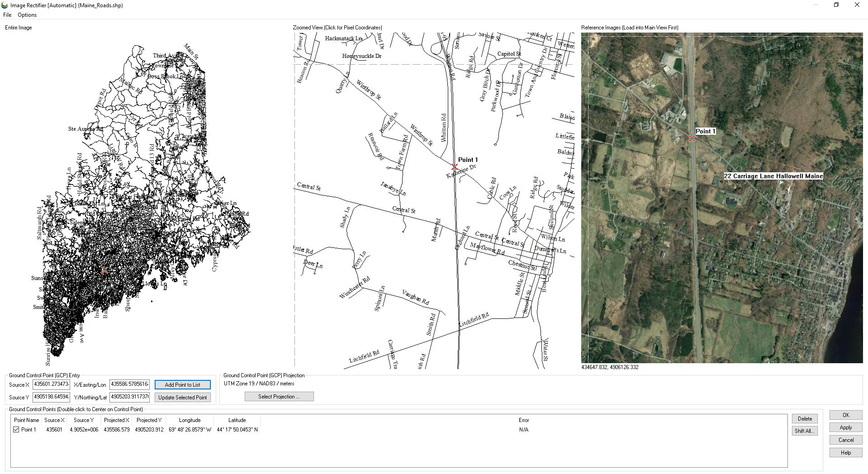Screen dimensions: 868x474
Task: Click the Help button
Action: pos(846,453)
